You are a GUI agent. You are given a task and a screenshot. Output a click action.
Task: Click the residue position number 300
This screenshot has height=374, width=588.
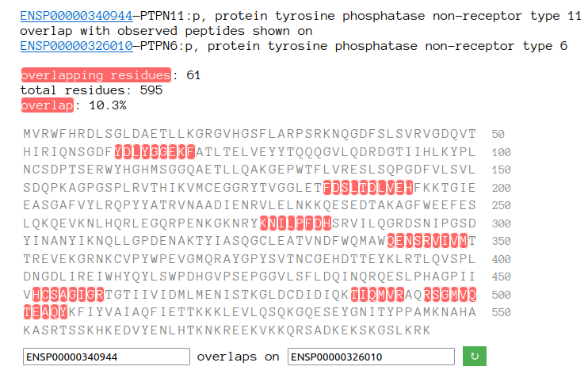(x=501, y=223)
